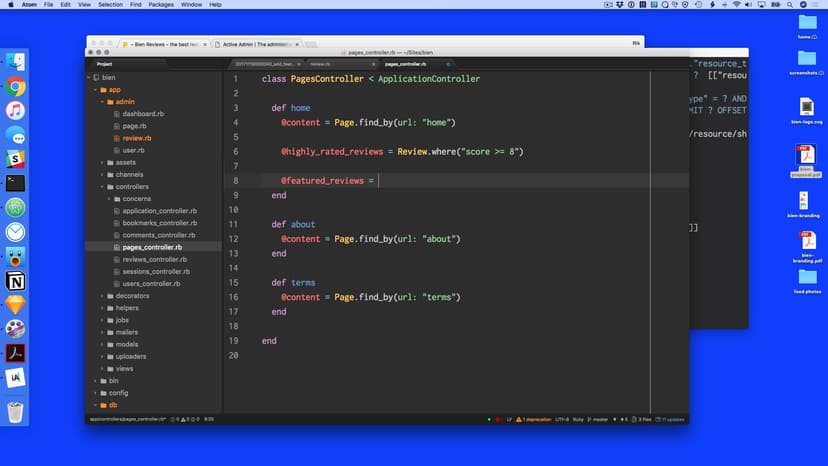Launch the Terminal app in dock
828x466 pixels.
[16, 183]
